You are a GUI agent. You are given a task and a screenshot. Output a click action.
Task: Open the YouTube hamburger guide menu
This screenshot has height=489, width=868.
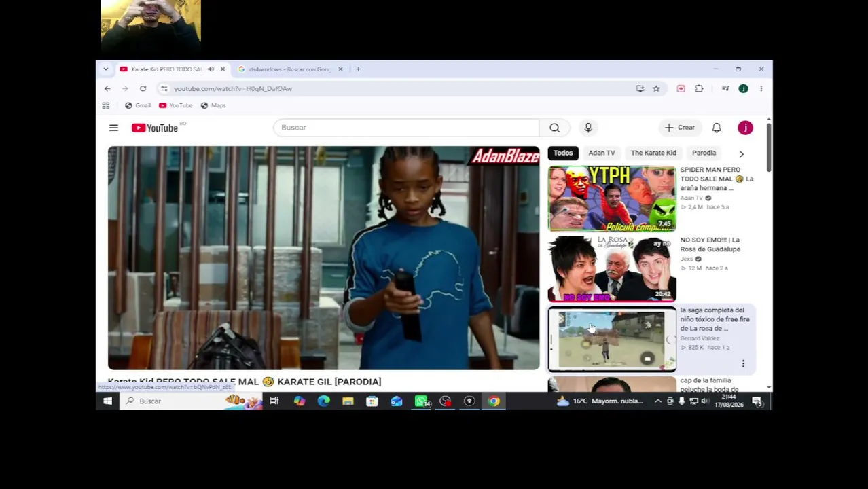113,128
